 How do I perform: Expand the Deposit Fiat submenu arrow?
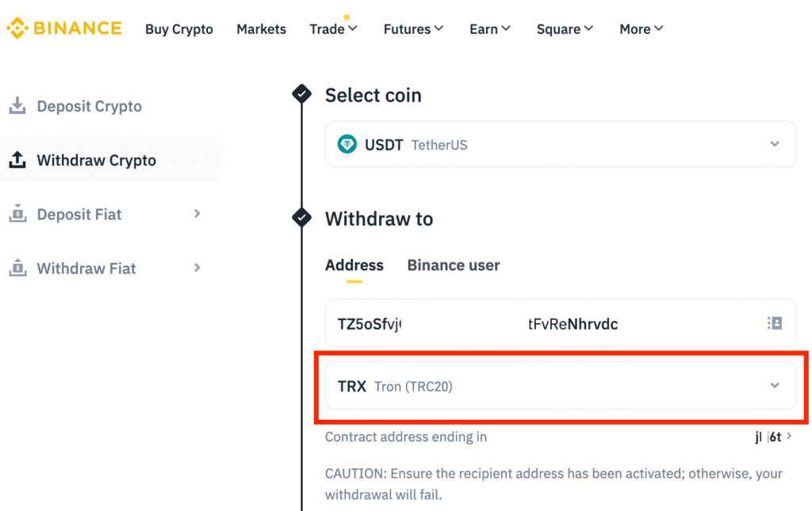pos(197,214)
